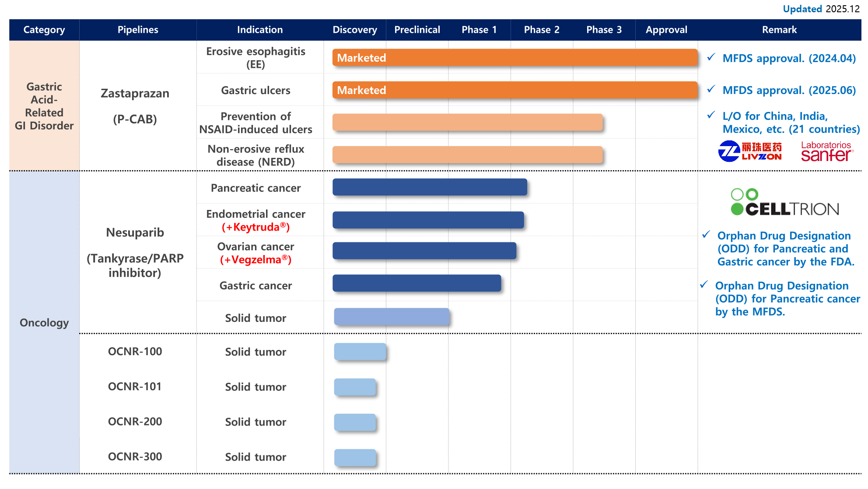Click checkmark beside MFDS approval 2025.06
Image resolution: width=868 pixels, height=489 pixels.
pos(711,89)
